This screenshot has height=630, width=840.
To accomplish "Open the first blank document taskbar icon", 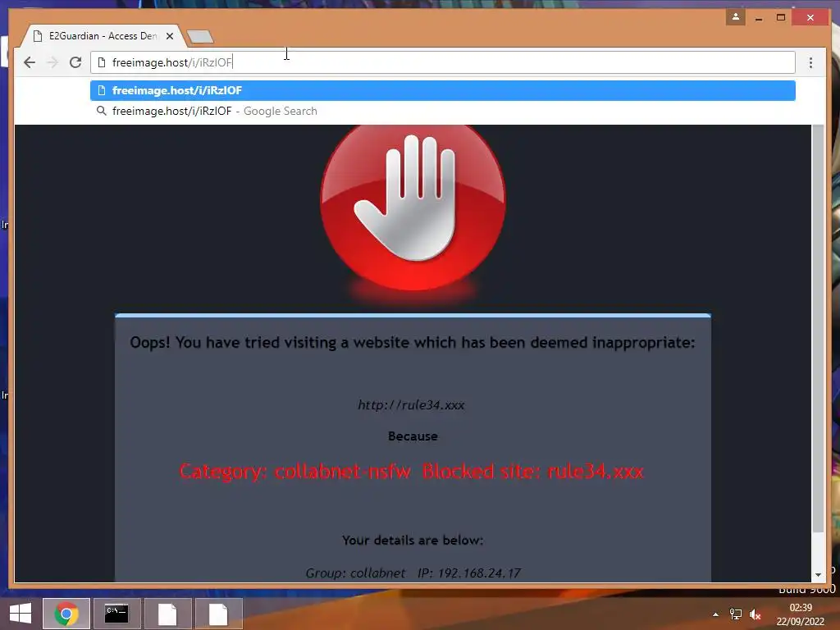I will (x=167, y=614).
